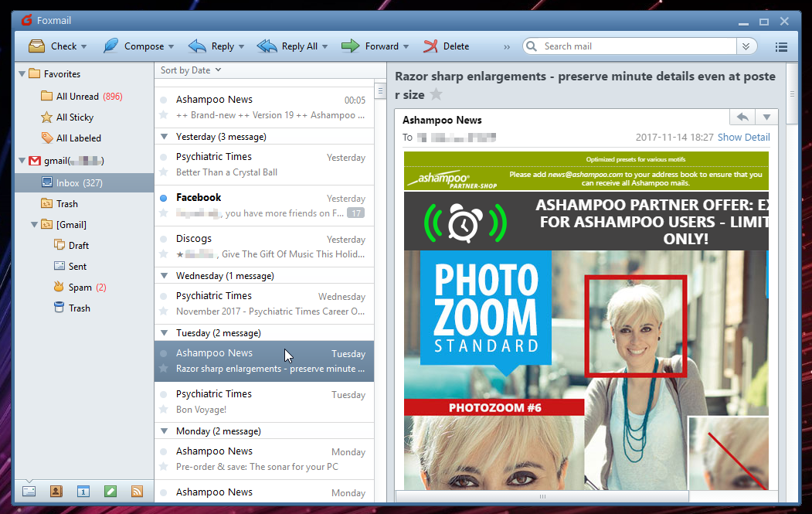The height and width of the screenshot is (514, 812).
Task: Open the Notes view bottom icon
Action: tap(110, 492)
